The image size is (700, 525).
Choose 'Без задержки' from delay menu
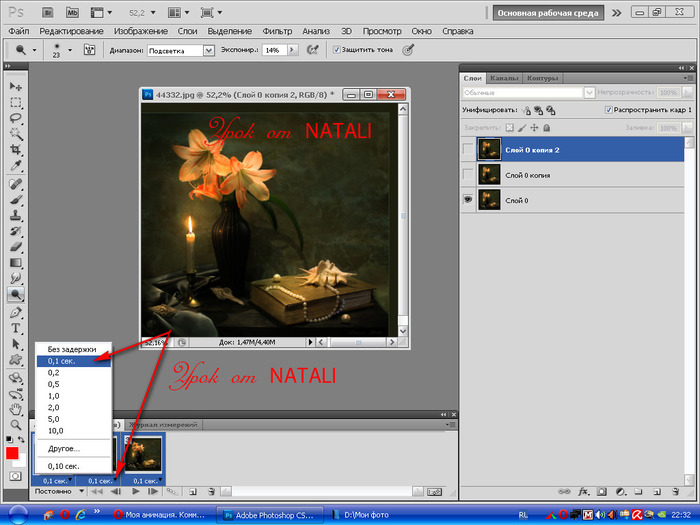pos(73,349)
